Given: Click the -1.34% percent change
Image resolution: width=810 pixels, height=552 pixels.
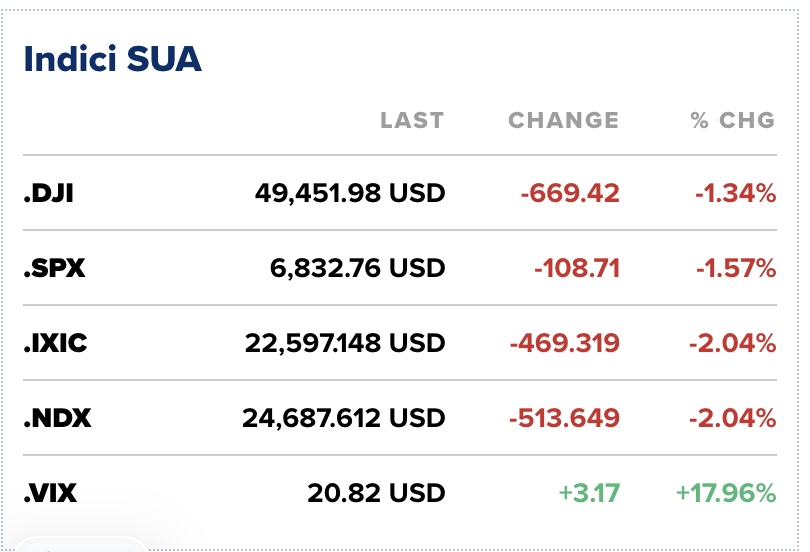Looking at the screenshot, I should tap(735, 193).
